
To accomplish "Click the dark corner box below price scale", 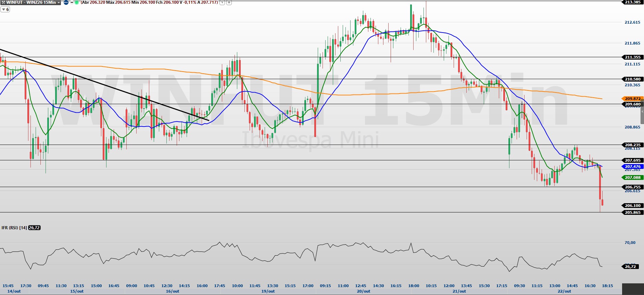I will click(633, 289).
